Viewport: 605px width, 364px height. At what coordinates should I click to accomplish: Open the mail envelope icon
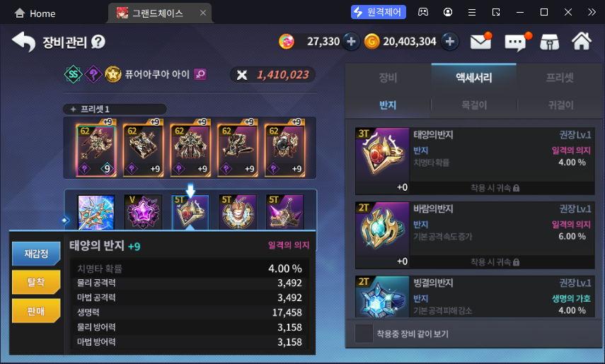click(x=480, y=42)
